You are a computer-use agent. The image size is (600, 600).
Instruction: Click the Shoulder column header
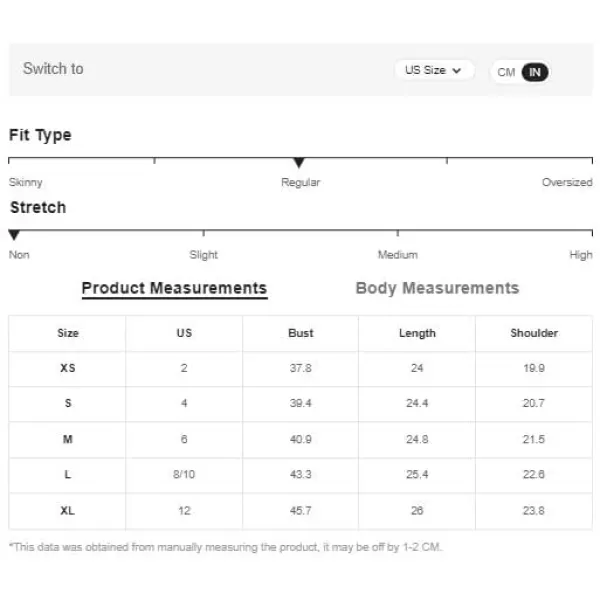[x=534, y=333]
